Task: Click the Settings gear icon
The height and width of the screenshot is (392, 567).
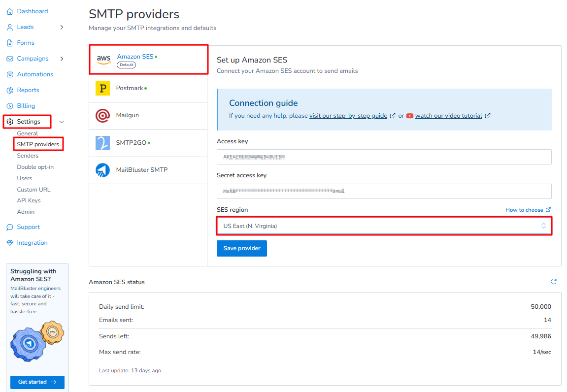Action: click(x=10, y=122)
